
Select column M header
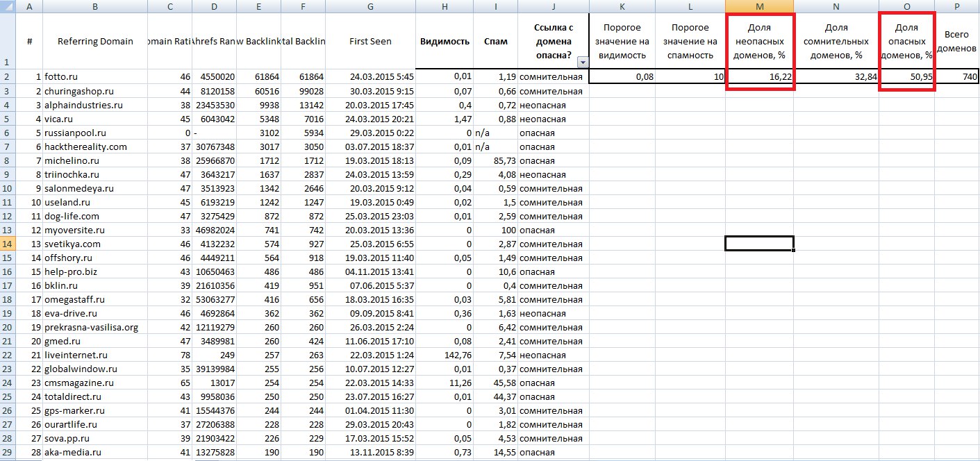[x=759, y=6]
